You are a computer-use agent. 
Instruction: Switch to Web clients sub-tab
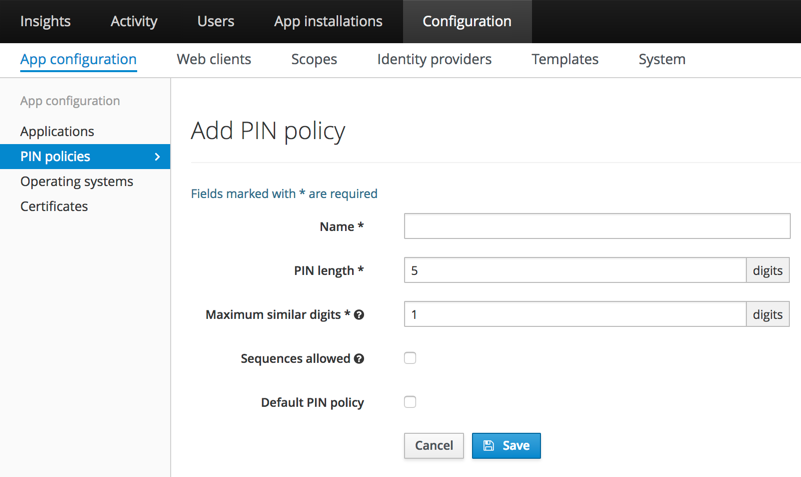[214, 59]
